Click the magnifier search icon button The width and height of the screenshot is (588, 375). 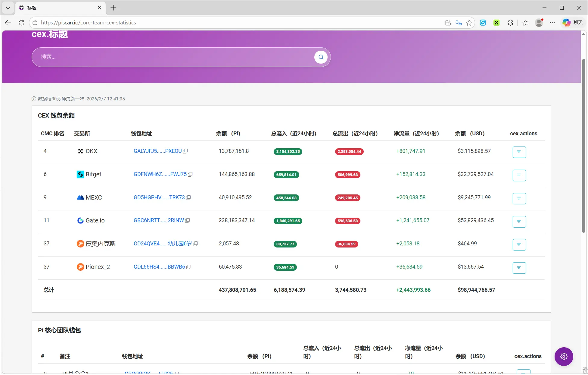coord(321,57)
